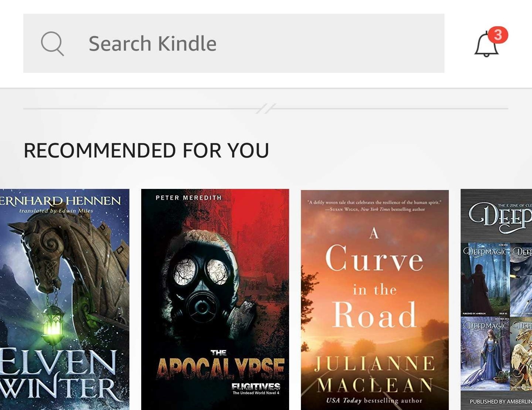The image size is (532, 410).
Task: Select the Deep Magic blue-dress woman issue
Action: coord(485,354)
